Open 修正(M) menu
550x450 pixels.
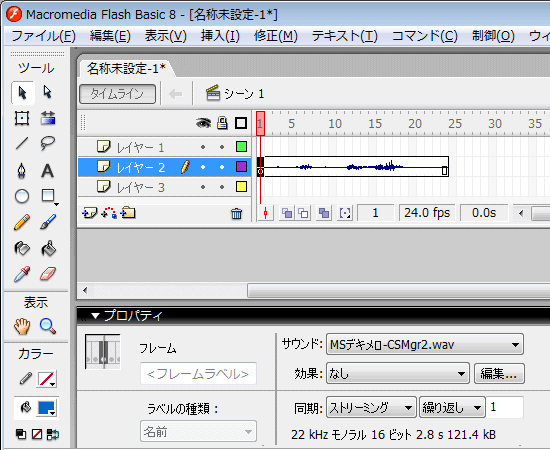point(275,36)
